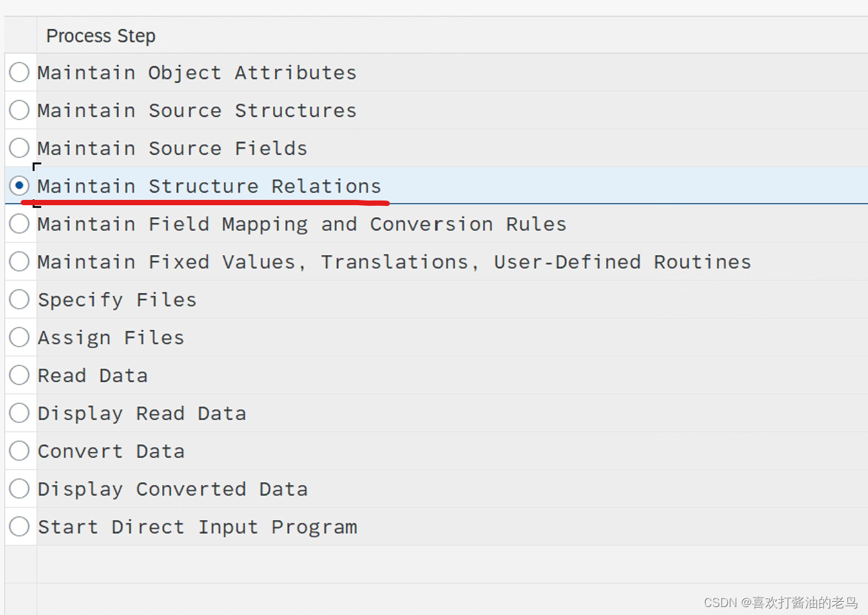The width and height of the screenshot is (868, 615).
Task: Select the Start Direct Input Program step
Action: [19, 527]
